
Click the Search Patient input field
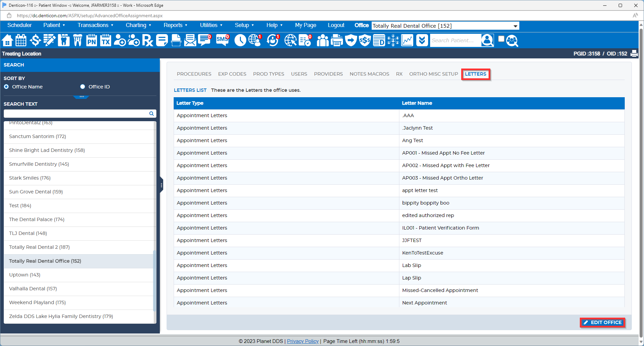coord(455,41)
